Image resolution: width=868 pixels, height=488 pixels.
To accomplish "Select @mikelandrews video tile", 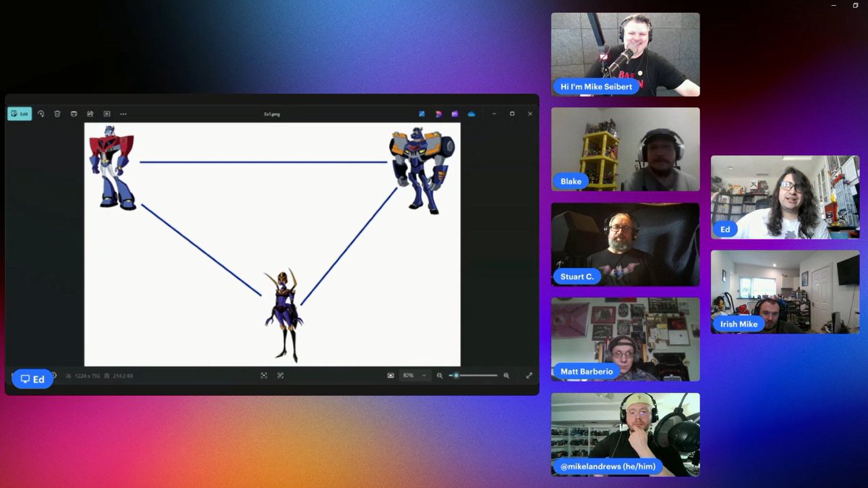I will click(626, 434).
